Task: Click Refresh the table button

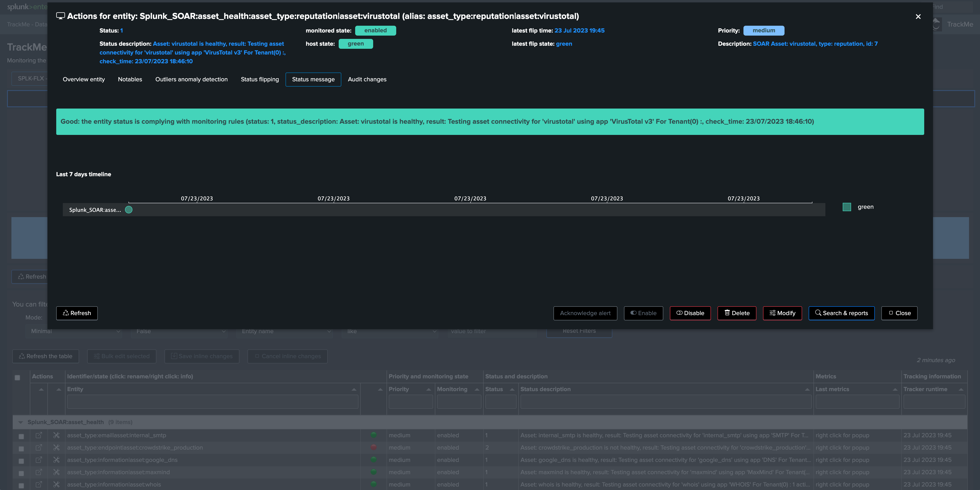Action: 46,356
